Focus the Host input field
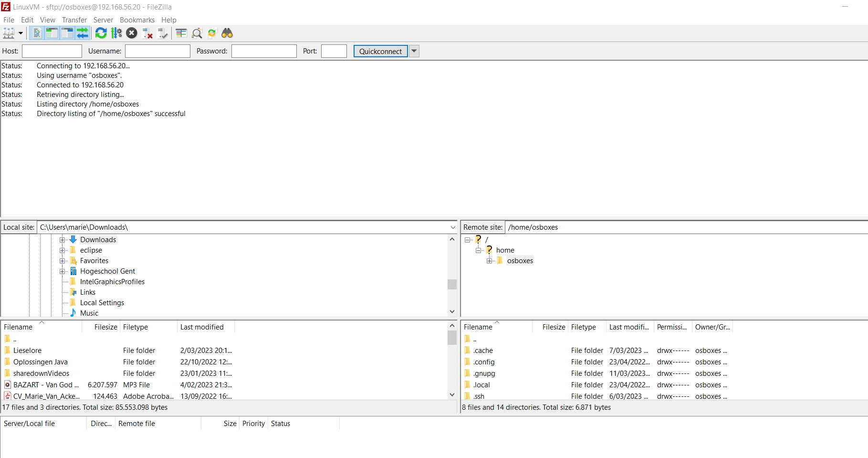 [x=52, y=51]
